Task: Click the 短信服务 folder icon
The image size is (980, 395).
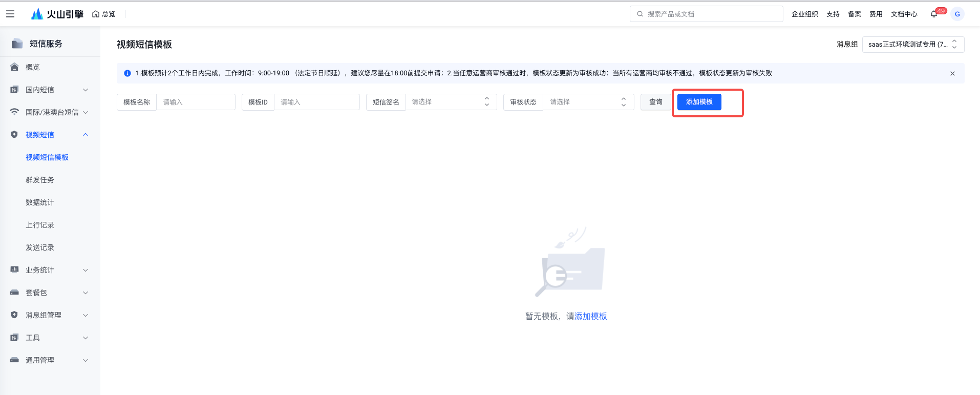Action: [x=17, y=44]
